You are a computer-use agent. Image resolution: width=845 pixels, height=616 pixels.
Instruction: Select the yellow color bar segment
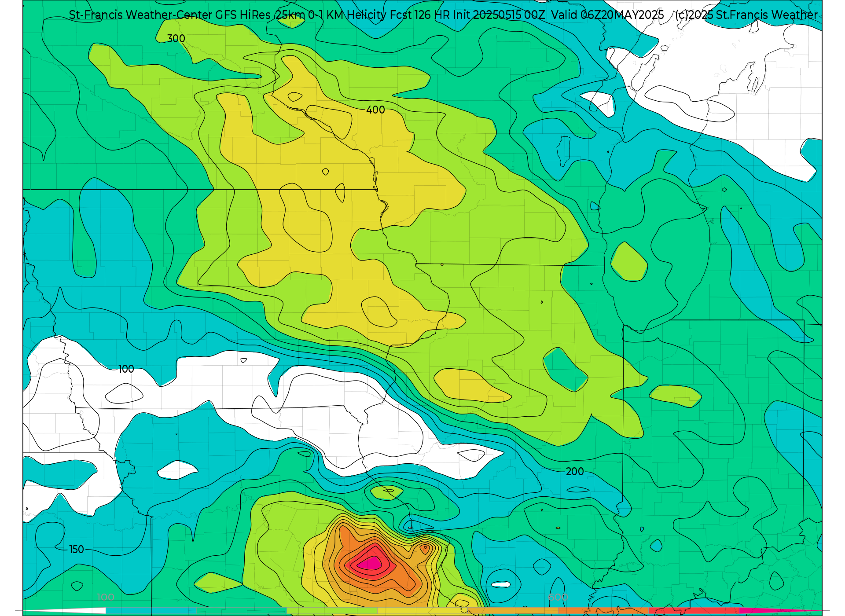click(x=422, y=611)
